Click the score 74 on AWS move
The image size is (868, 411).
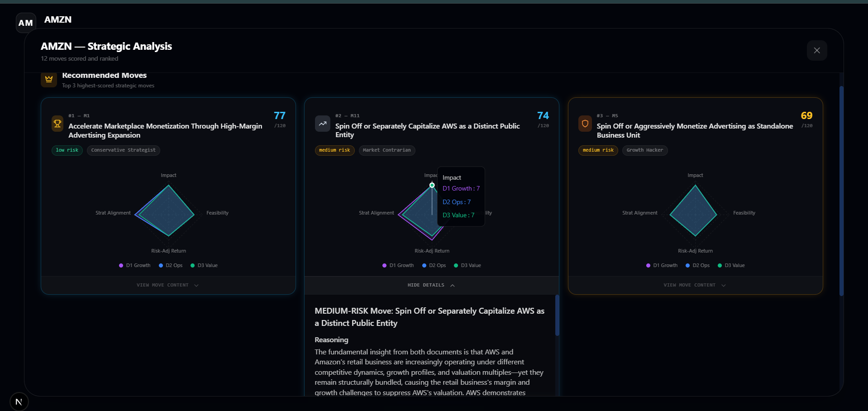click(x=543, y=116)
